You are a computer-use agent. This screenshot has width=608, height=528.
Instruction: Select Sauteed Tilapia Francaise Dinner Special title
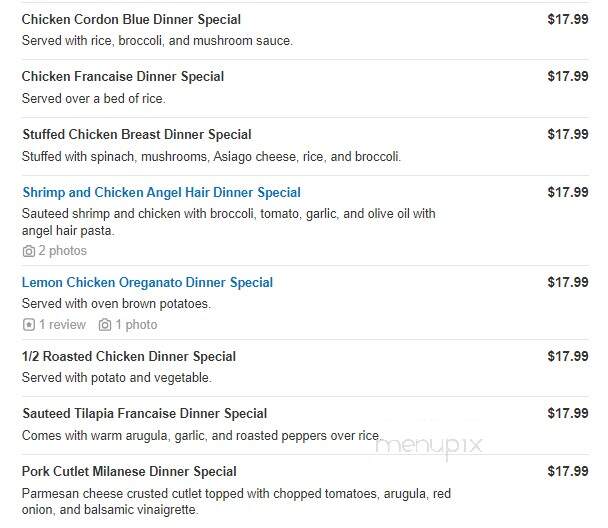144,413
